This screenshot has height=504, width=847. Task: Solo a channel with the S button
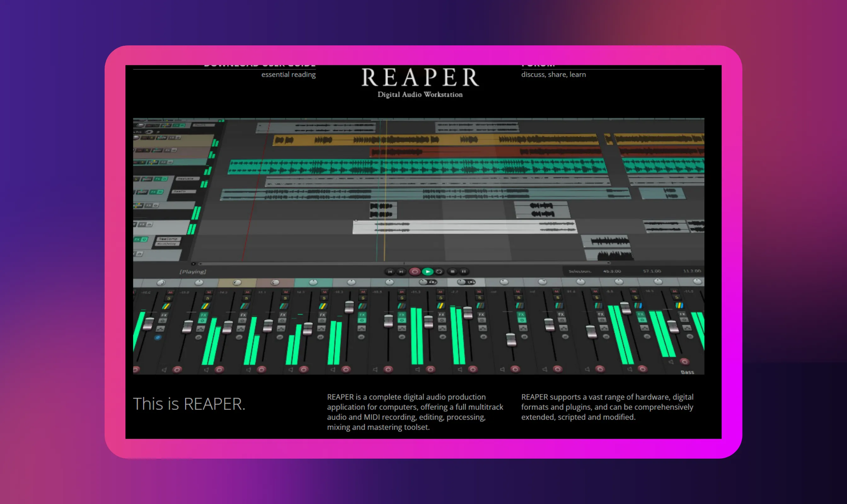point(169,299)
